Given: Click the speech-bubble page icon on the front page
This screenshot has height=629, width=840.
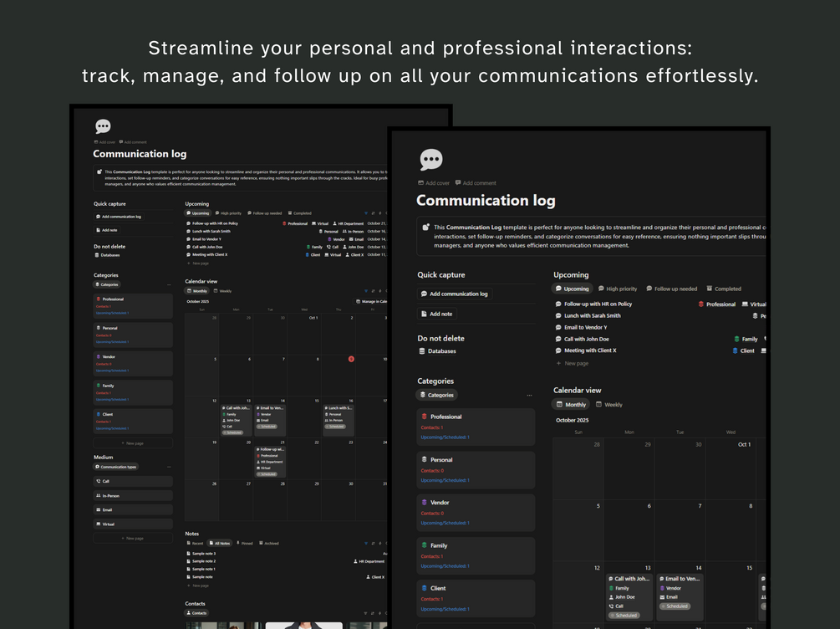Looking at the screenshot, I should 431,159.
